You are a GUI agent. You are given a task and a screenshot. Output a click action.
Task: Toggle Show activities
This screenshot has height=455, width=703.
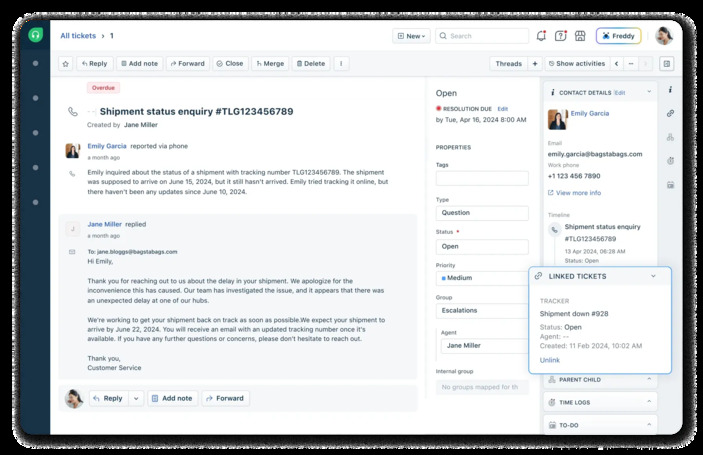[576, 63]
